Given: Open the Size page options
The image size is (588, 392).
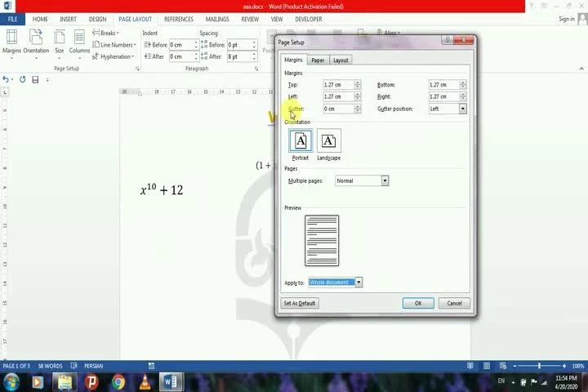Looking at the screenshot, I should [59, 41].
